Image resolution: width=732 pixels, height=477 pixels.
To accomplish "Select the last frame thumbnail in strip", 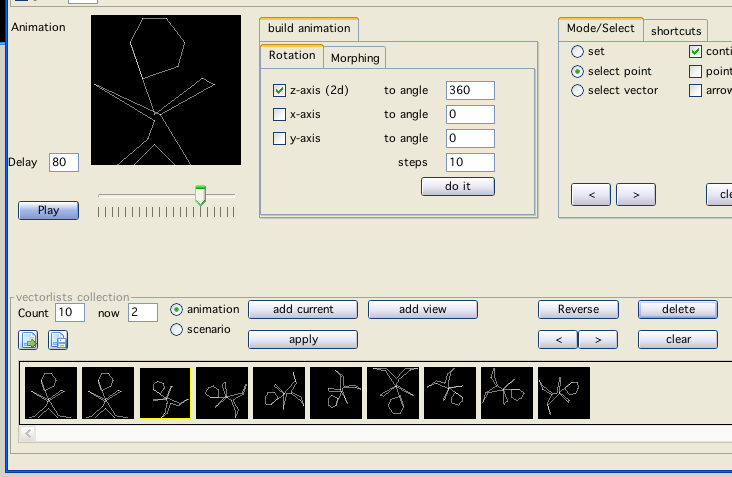I will (x=564, y=393).
